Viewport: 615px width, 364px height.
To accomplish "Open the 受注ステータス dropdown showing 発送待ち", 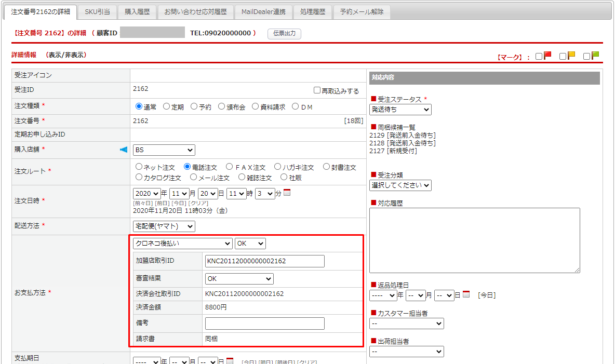I will click(400, 110).
